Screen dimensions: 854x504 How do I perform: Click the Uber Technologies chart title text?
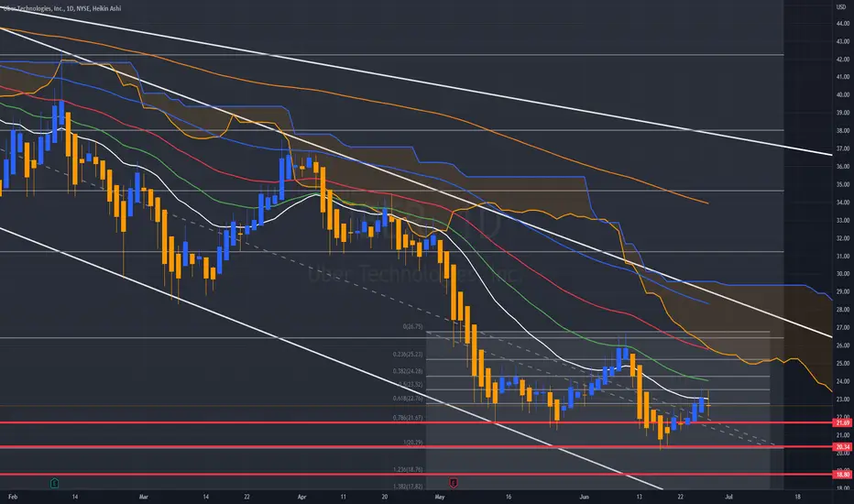click(x=62, y=9)
